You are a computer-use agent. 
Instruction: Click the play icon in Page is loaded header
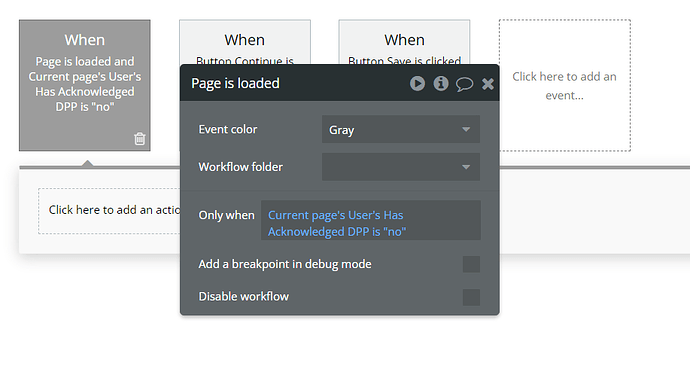coord(417,83)
